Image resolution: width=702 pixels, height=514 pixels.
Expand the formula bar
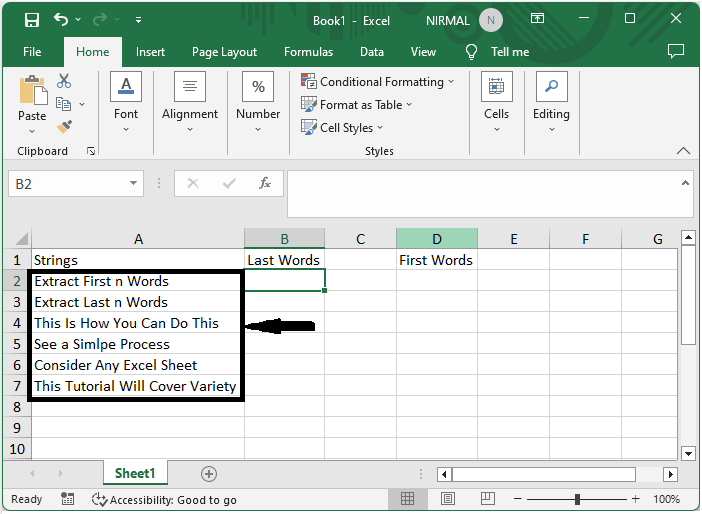pos(685,183)
